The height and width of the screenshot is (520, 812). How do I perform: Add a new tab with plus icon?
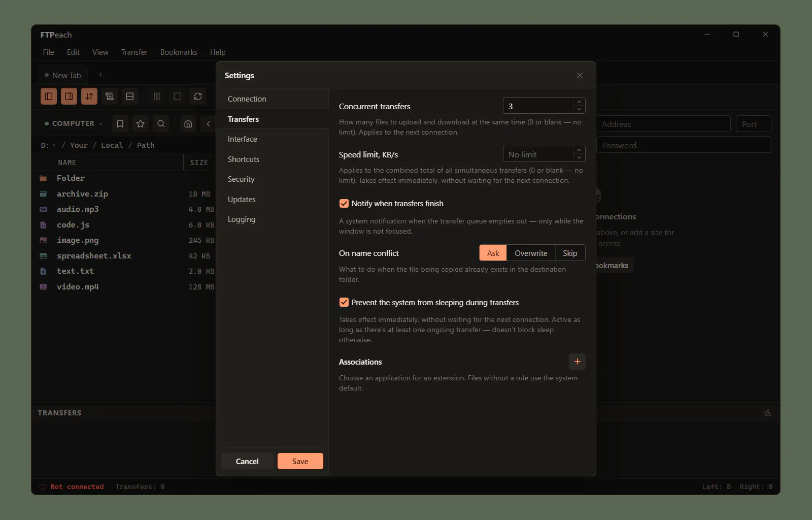click(100, 75)
